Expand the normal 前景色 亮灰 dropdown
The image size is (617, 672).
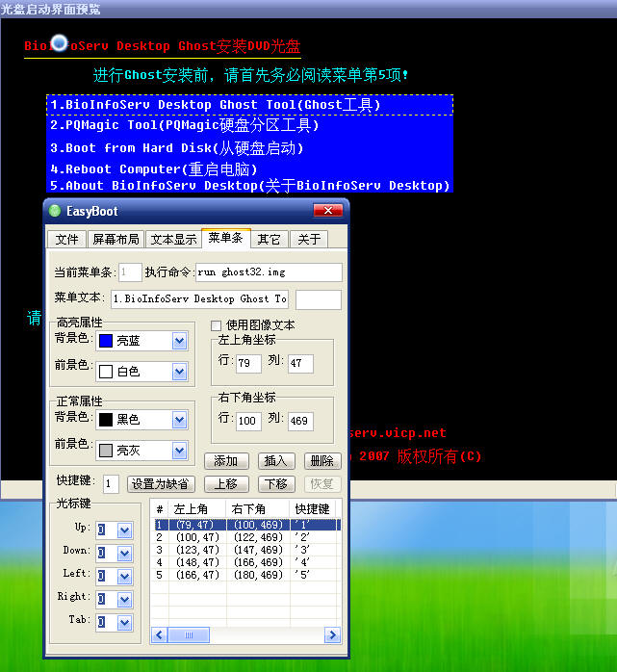tap(180, 451)
